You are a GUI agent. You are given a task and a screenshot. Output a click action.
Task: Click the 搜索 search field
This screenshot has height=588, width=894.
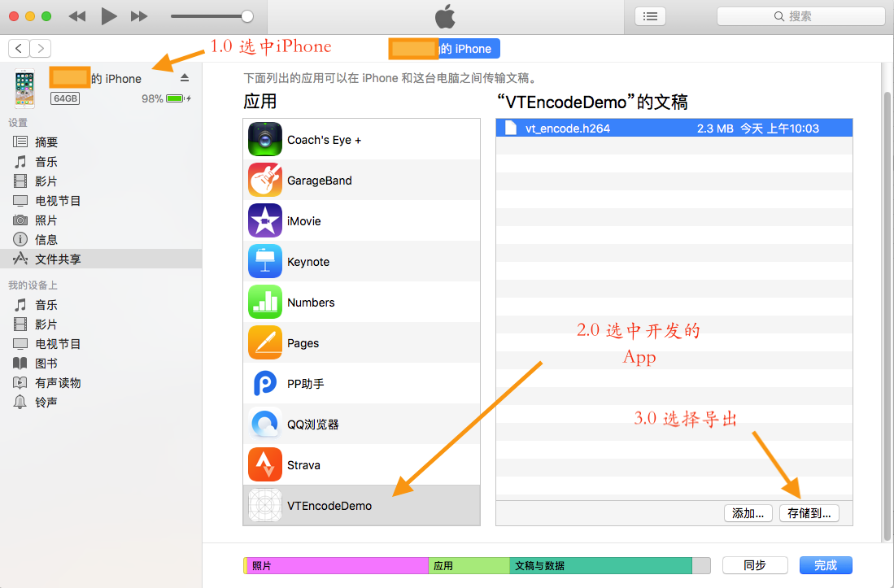coord(800,16)
